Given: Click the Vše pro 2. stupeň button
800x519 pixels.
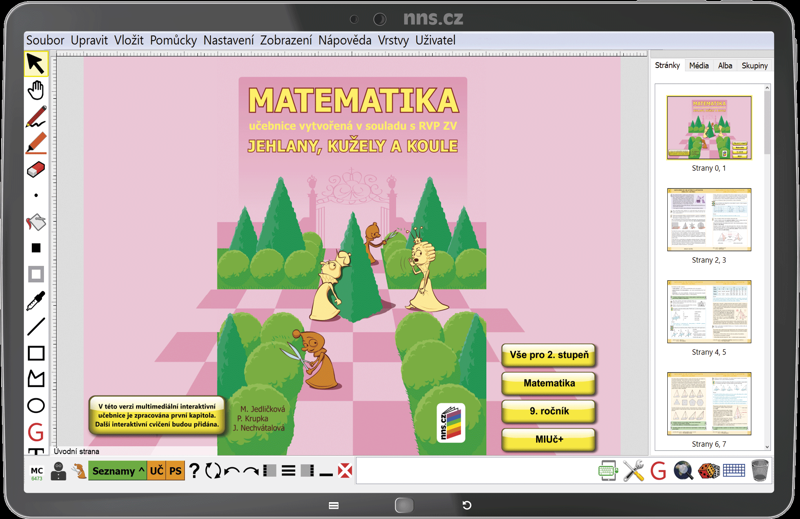Looking at the screenshot, I should (x=549, y=355).
